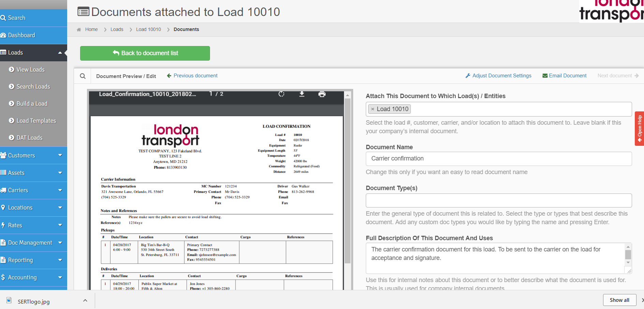Image resolution: width=644 pixels, height=309 pixels.
Task: Expand the Carriers sidebar section
Action: point(33,190)
